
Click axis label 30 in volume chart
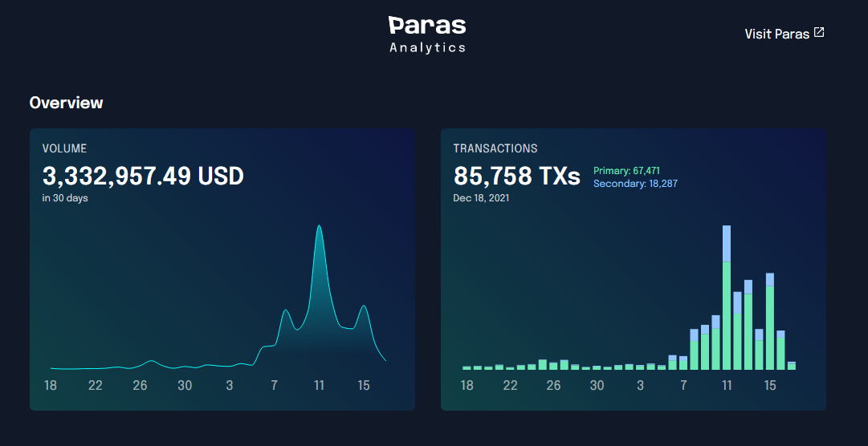tap(185, 385)
